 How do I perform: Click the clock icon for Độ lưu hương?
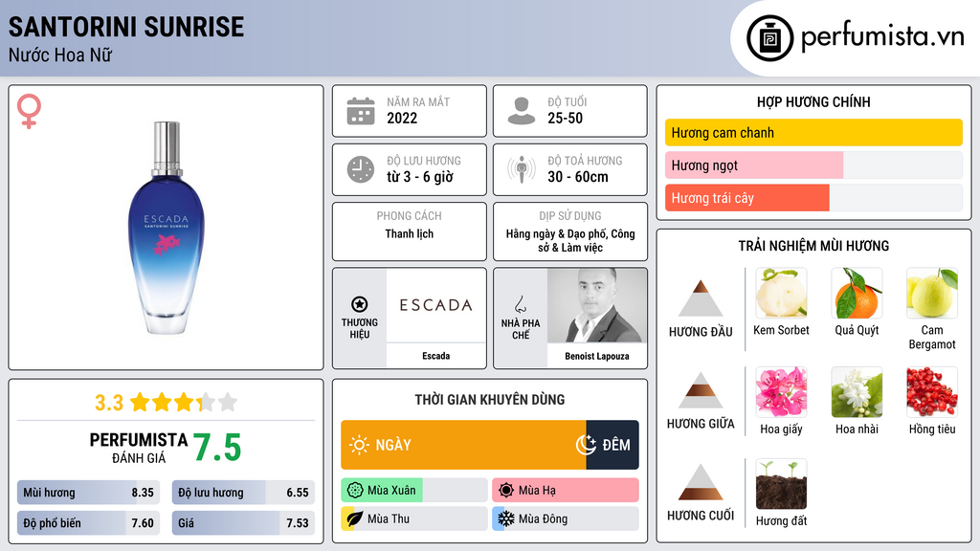coord(361,169)
